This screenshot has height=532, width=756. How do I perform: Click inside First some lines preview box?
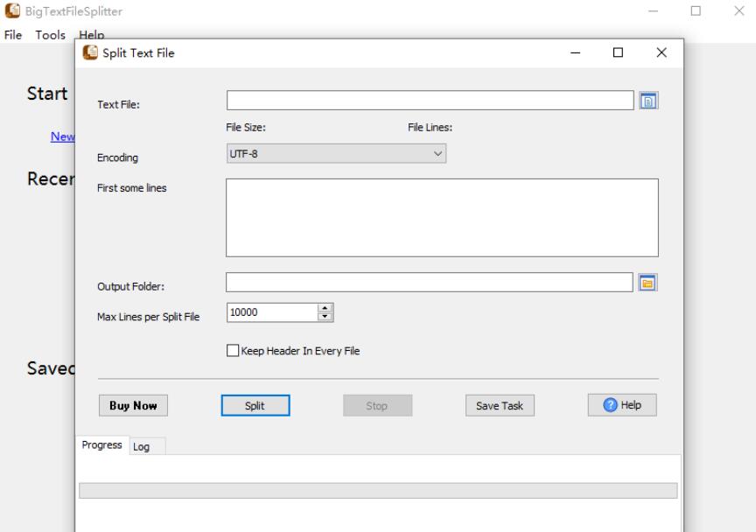(442, 218)
